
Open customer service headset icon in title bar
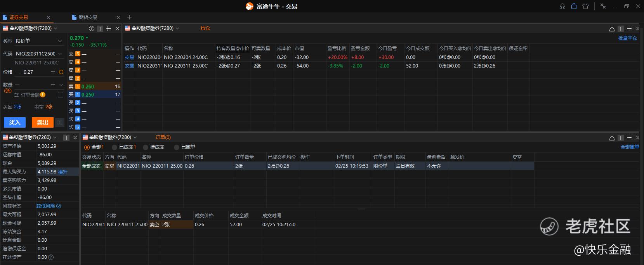pyautogui.click(x=562, y=6)
